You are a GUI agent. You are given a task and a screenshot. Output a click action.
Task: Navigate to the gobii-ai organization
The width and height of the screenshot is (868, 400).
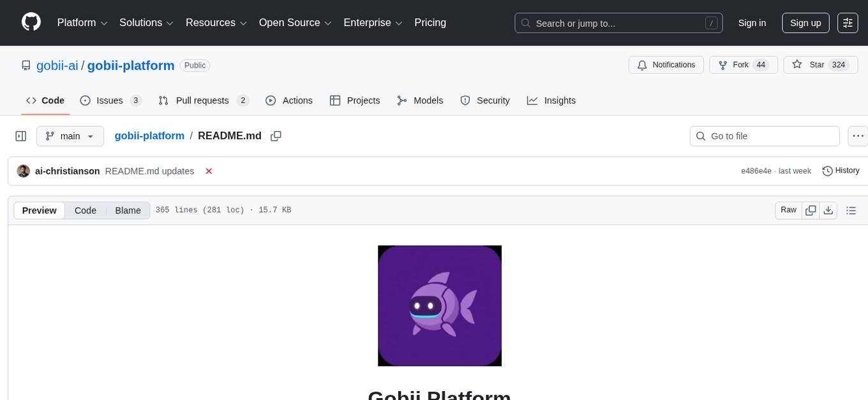pos(57,65)
